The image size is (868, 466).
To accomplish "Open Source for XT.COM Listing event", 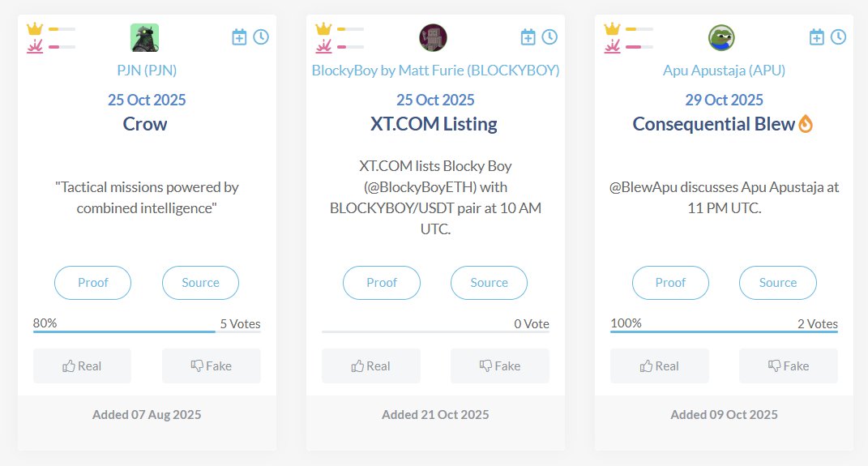I will click(489, 283).
